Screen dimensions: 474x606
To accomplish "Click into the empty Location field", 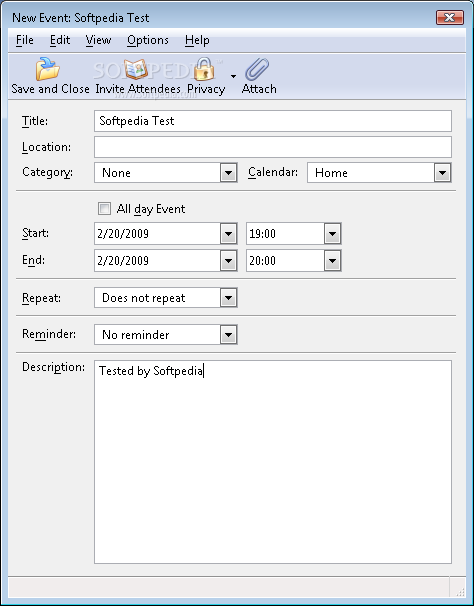I will pos(273,147).
